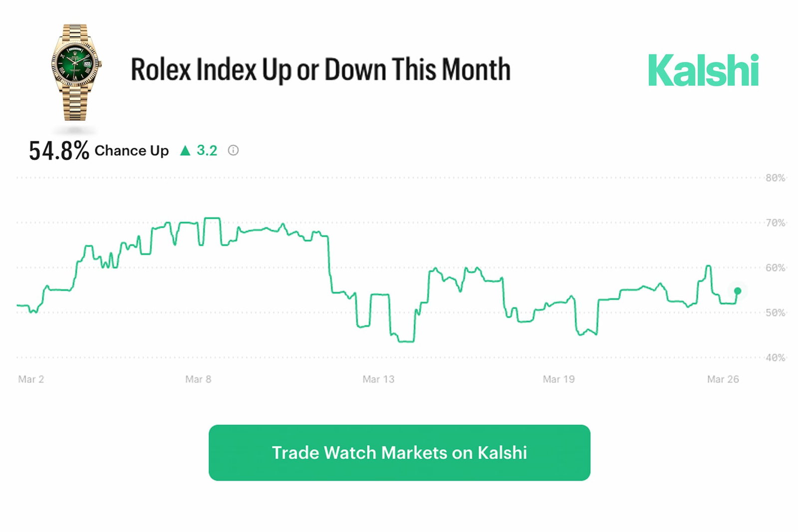Click the 3.2 change value

pyautogui.click(x=207, y=150)
